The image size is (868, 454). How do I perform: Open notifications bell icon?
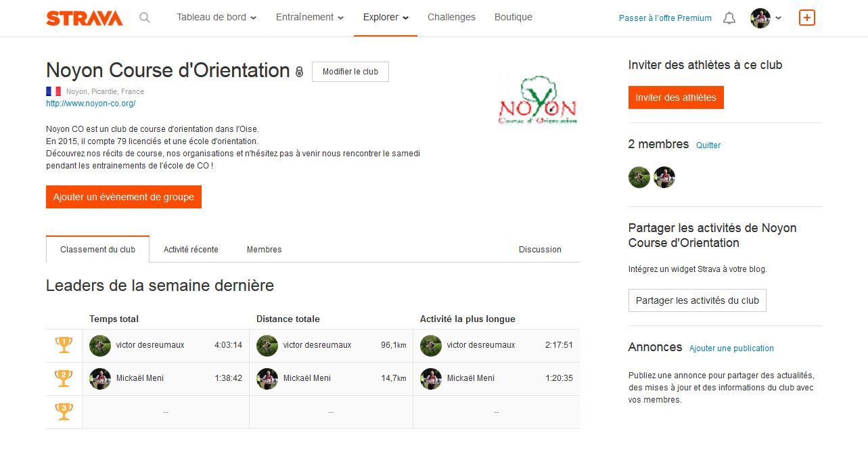click(x=729, y=18)
